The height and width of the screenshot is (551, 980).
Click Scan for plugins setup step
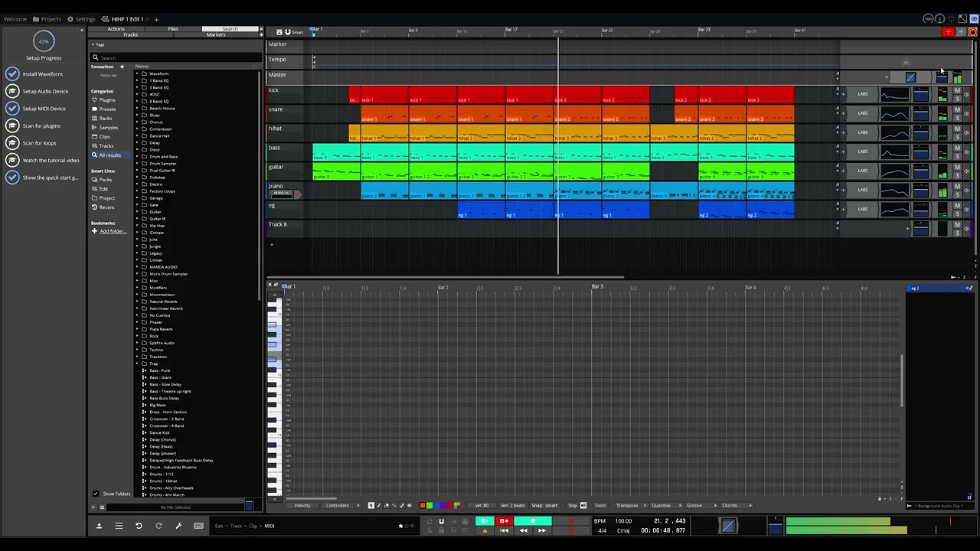[41, 126]
